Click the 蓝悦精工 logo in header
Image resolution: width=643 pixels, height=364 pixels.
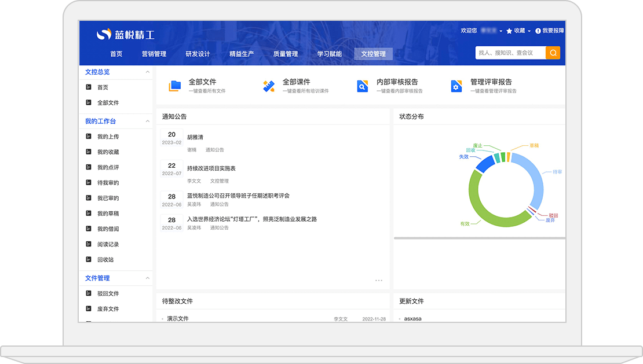coord(126,35)
